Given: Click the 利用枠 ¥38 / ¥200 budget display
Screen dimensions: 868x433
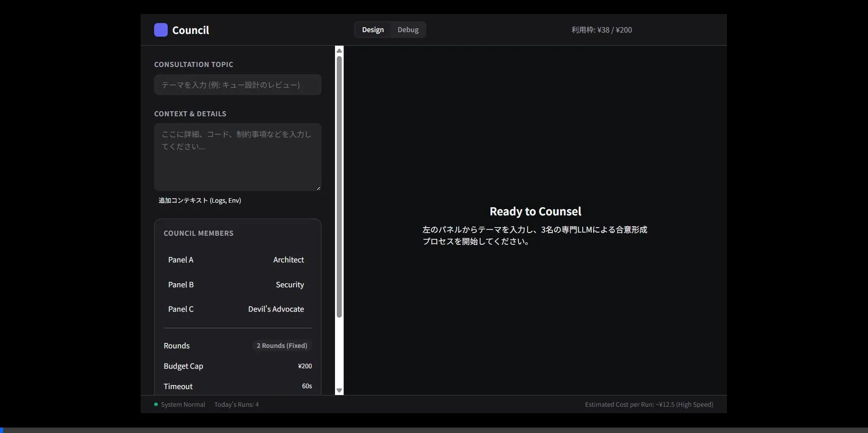Looking at the screenshot, I should pos(602,30).
